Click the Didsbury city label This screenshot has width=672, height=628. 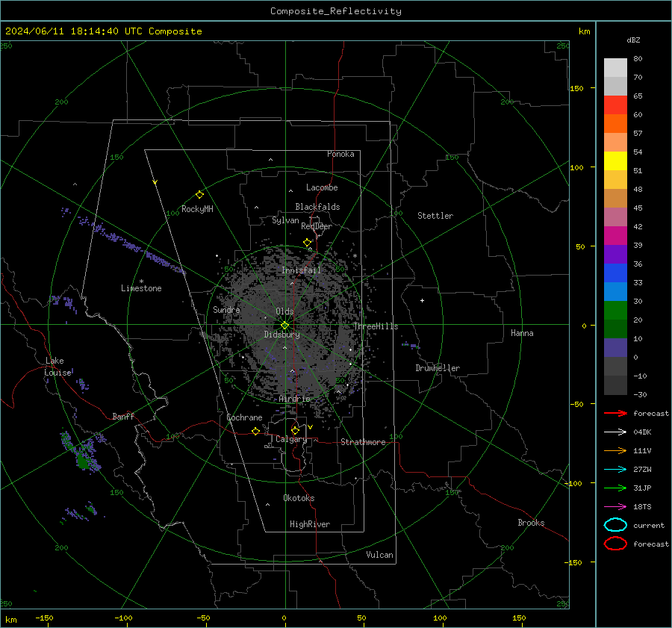[281, 335]
